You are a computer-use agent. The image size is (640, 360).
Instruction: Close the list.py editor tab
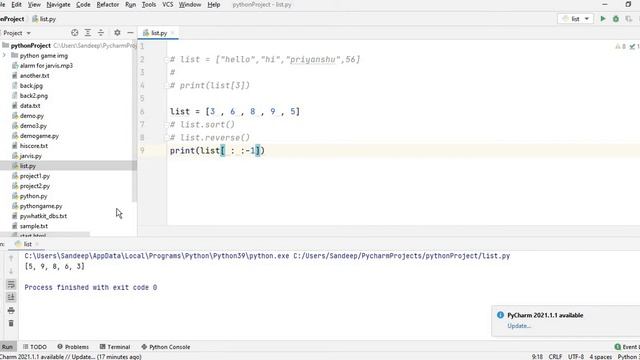click(173, 33)
